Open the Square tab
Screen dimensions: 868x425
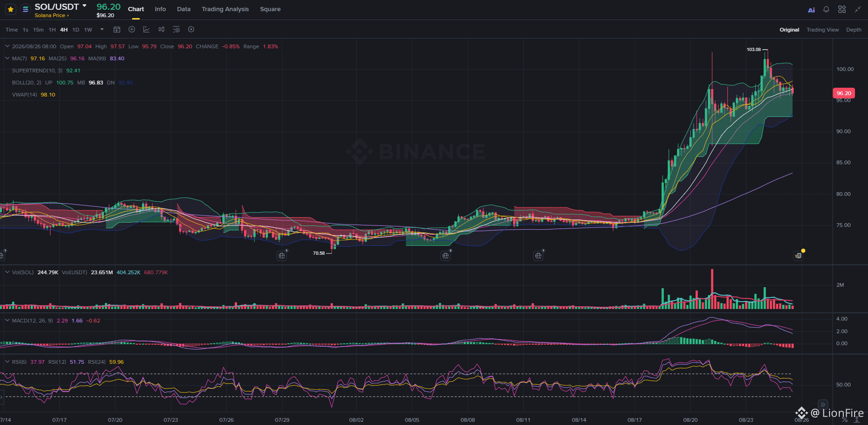270,9
